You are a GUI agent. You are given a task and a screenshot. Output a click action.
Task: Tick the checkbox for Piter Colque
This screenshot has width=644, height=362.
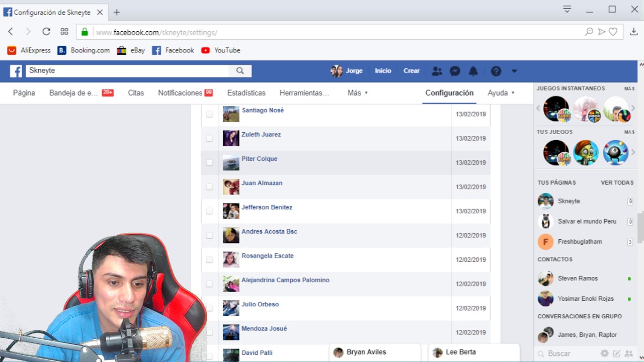(x=209, y=162)
